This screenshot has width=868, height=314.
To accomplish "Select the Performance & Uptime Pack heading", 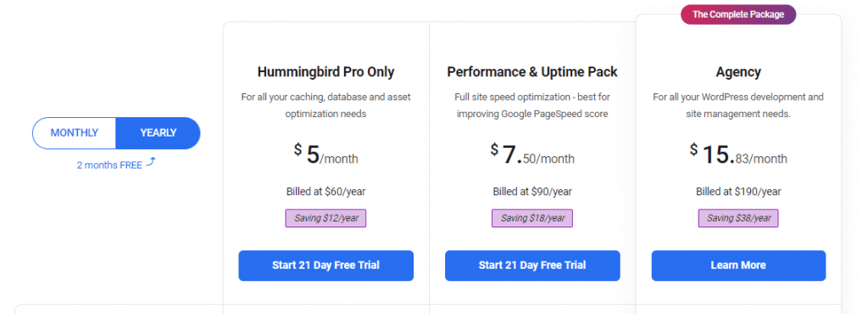I will [532, 72].
